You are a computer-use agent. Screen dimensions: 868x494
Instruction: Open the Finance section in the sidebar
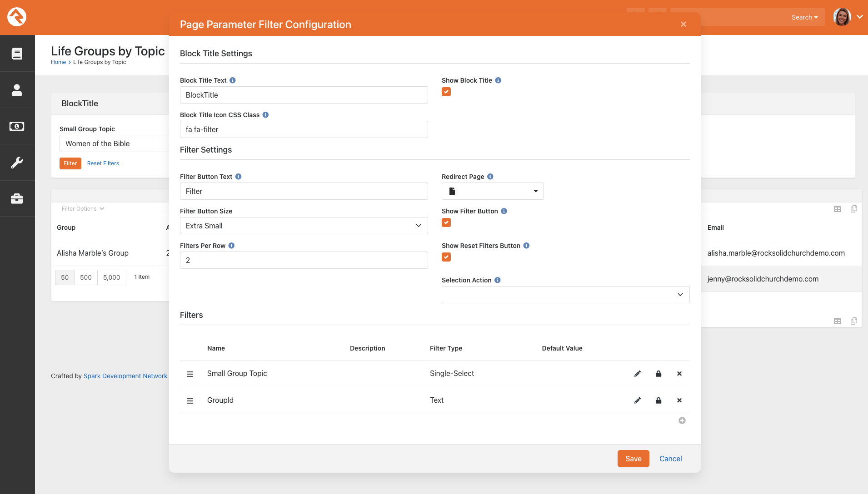(17, 126)
